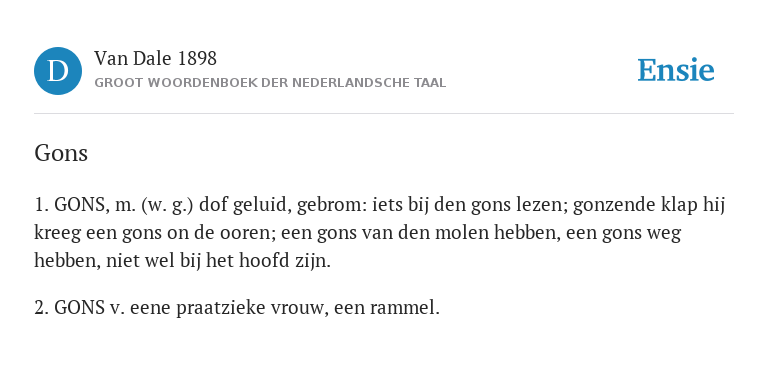This screenshot has width=768, height=384.
Task: Click the second definition GONS v. text
Action: click(237, 308)
